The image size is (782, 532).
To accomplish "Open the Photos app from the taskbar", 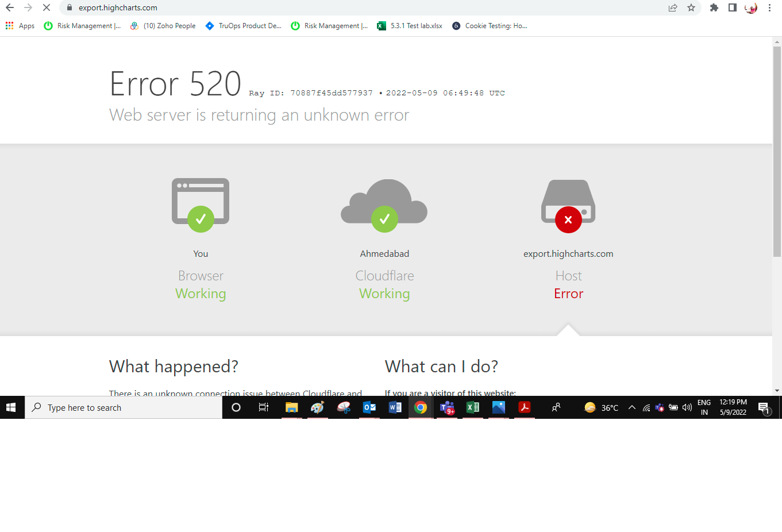I will click(x=498, y=407).
